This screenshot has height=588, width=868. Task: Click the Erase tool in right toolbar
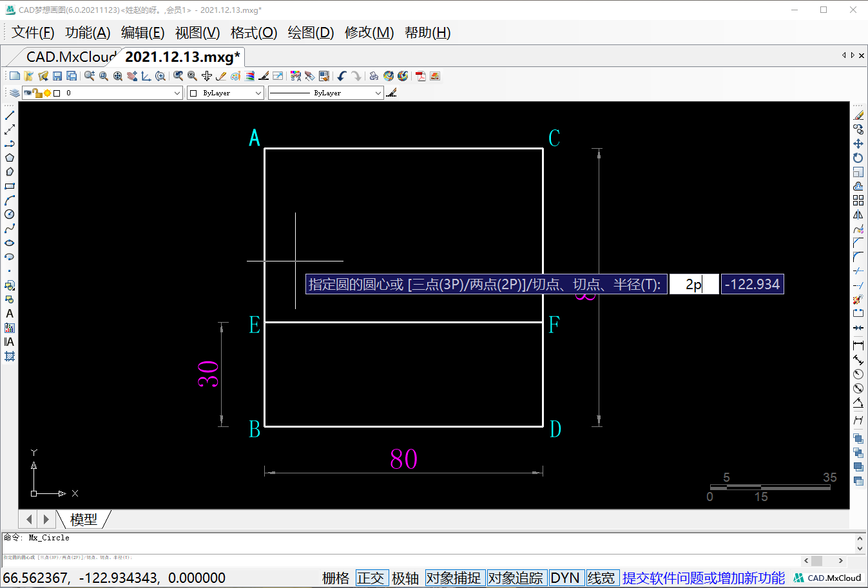858,115
